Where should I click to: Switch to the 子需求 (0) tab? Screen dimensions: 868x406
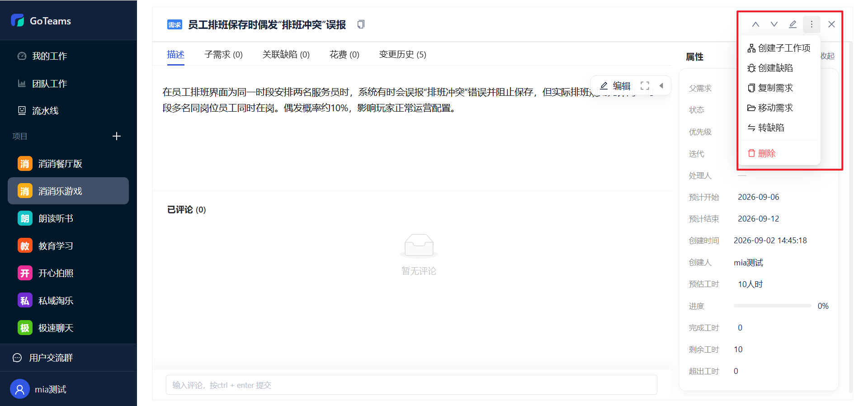223,55
